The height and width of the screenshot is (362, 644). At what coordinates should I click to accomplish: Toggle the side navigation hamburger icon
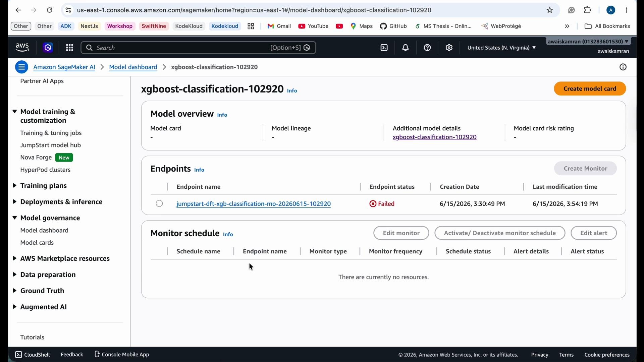[x=21, y=67]
